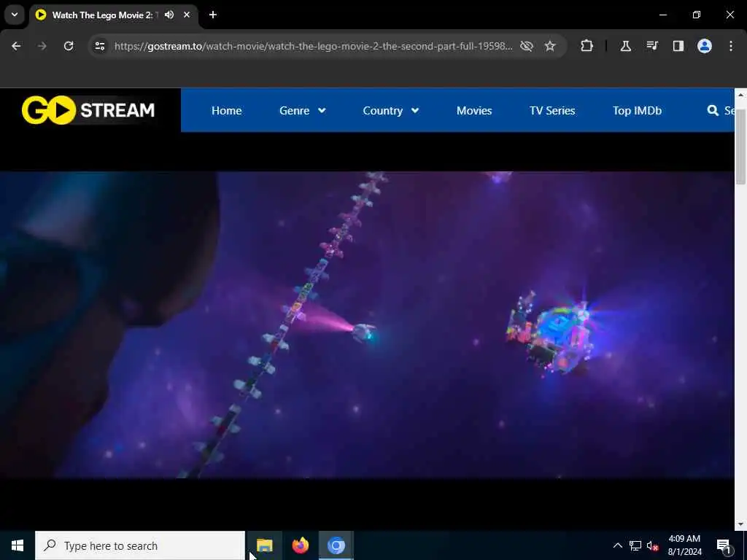Image resolution: width=747 pixels, height=560 pixels.
Task: Open the tab search dropdown arrow
Action: click(x=15, y=15)
